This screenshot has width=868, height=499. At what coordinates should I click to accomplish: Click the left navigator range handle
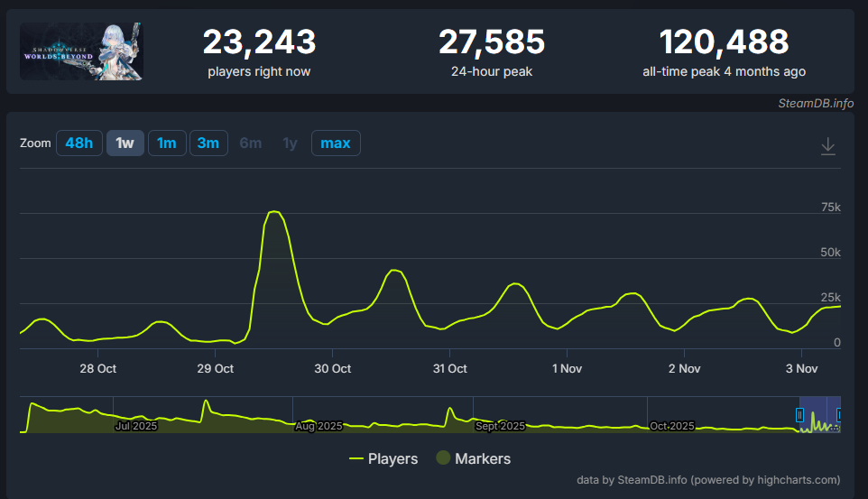[799, 415]
